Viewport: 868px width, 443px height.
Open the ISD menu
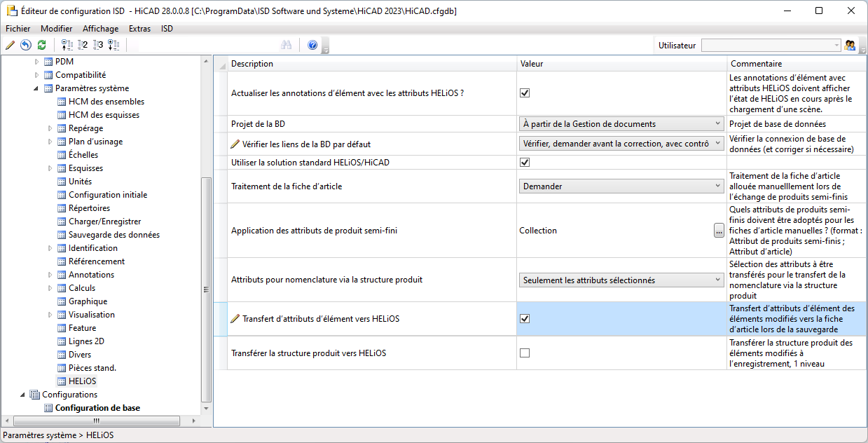tap(167, 29)
